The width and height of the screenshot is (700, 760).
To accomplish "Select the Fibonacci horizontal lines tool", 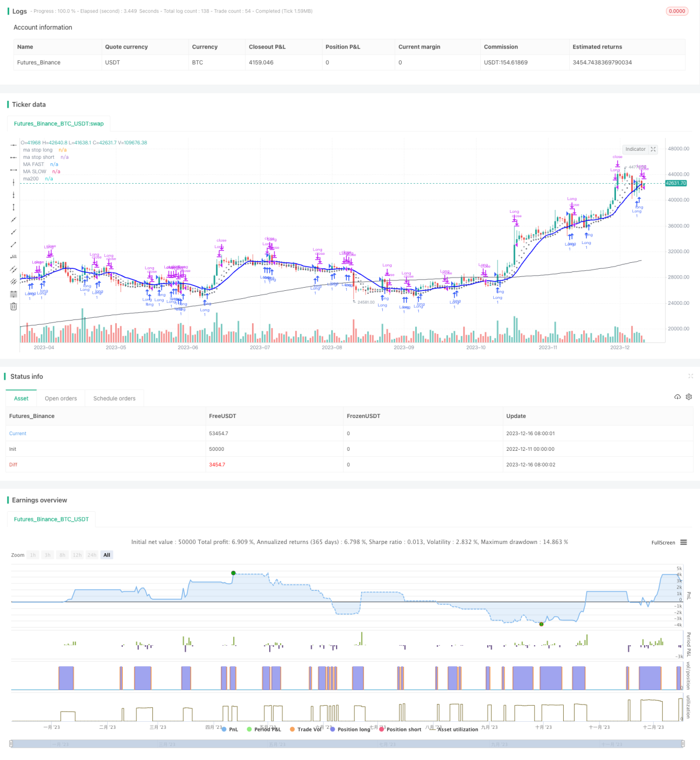I will [13, 294].
